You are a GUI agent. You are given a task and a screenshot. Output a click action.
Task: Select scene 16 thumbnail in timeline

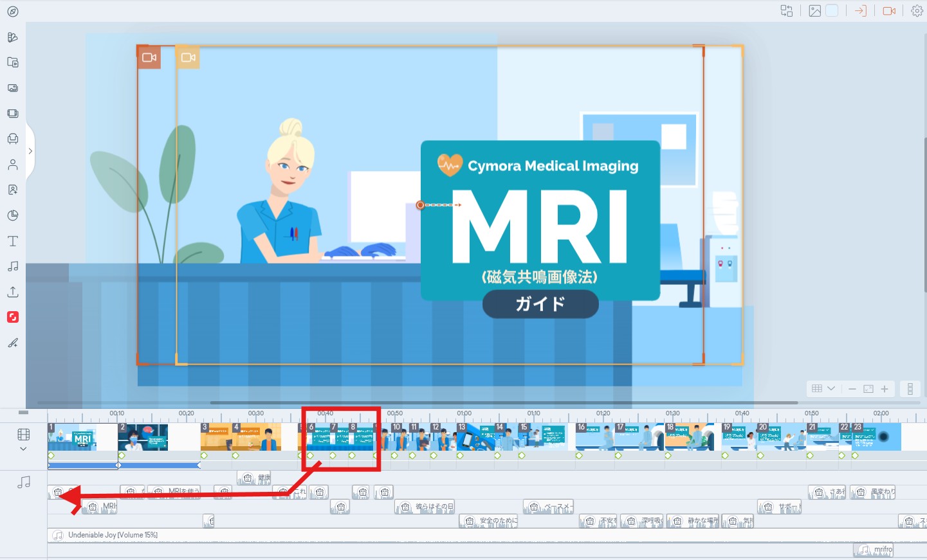coord(595,437)
